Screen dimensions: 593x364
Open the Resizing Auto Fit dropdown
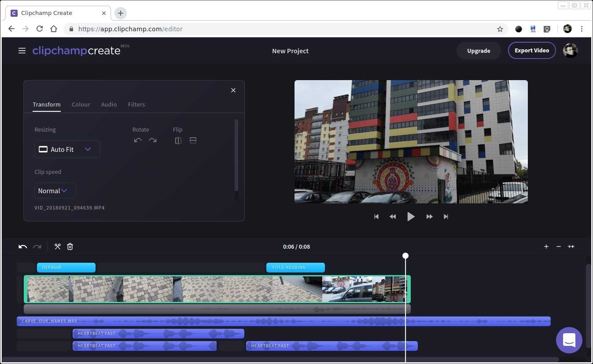point(67,149)
